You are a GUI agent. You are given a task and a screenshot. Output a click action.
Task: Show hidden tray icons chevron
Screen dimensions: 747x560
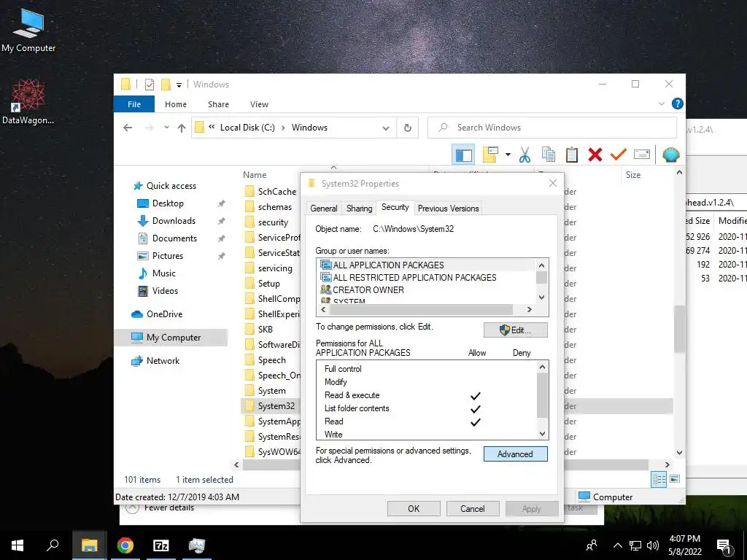coord(617,545)
